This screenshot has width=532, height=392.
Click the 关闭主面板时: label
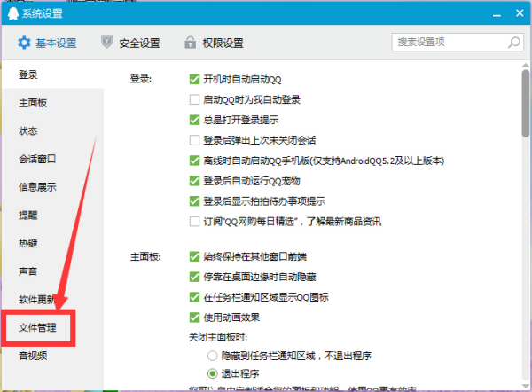coord(218,337)
